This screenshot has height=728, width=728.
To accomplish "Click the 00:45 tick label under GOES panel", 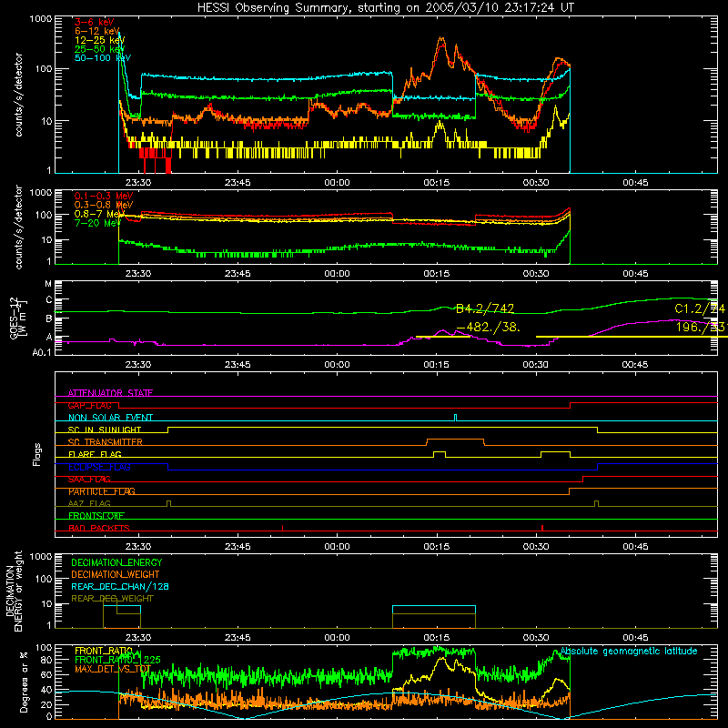I will [635, 365].
